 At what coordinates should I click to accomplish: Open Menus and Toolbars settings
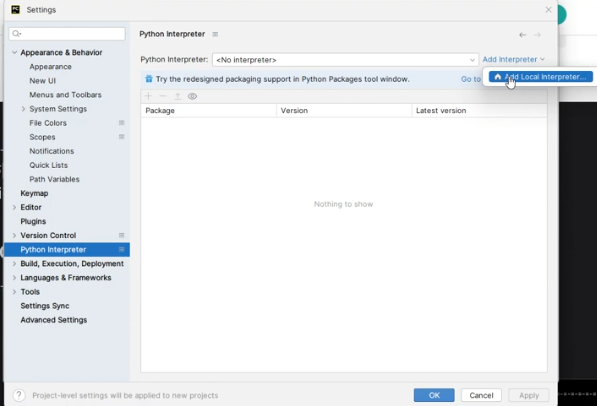(x=65, y=95)
